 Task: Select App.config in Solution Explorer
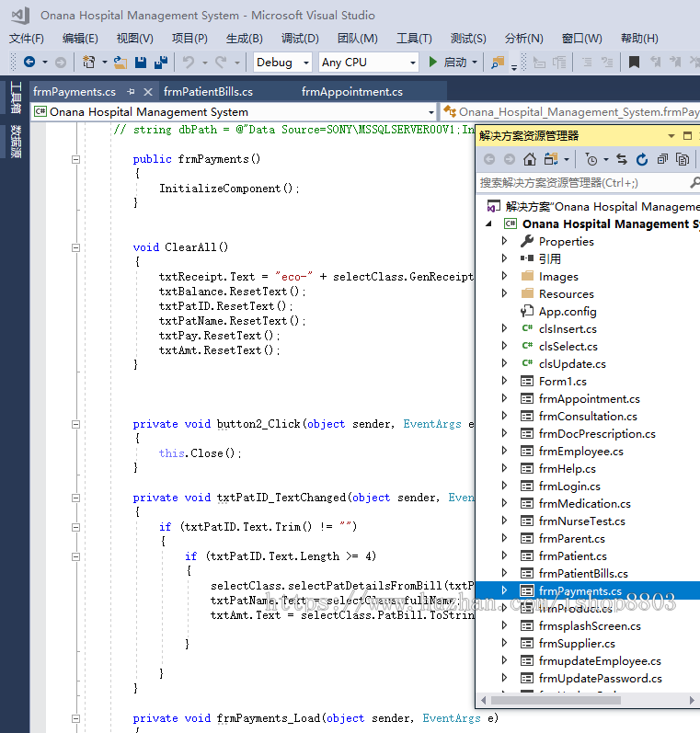point(568,312)
